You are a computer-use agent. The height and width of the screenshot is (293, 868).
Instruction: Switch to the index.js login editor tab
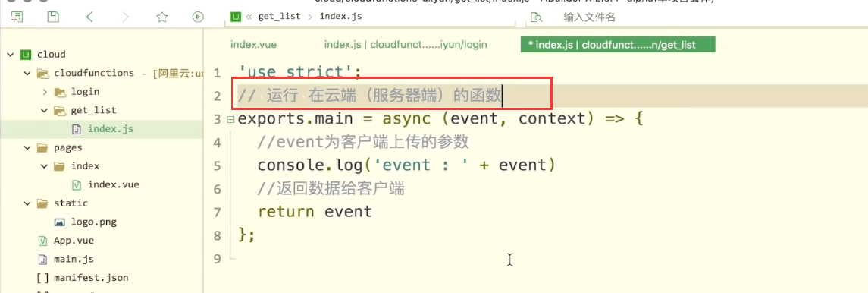tap(406, 44)
